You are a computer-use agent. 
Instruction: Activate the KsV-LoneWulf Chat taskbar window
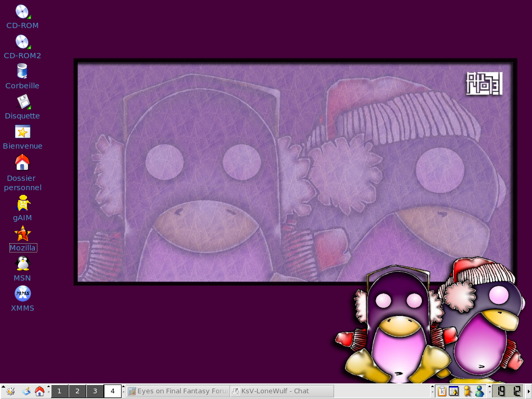pos(282,391)
